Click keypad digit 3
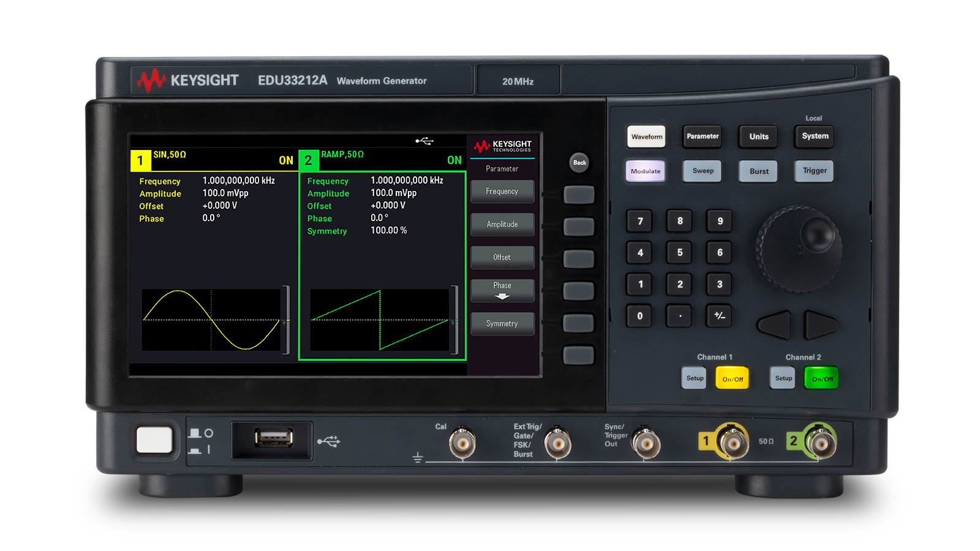 pos(720,284)
